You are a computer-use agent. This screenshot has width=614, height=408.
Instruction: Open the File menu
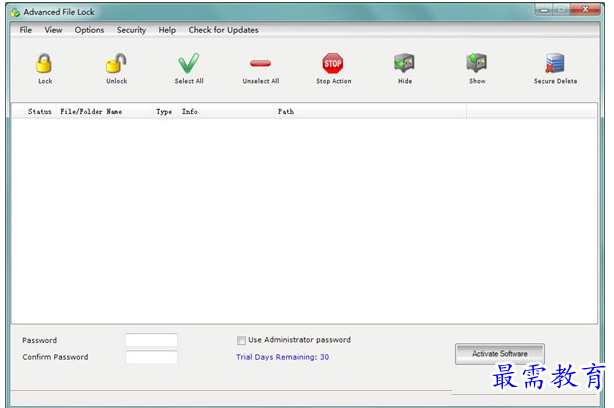(x=26, y=30)
